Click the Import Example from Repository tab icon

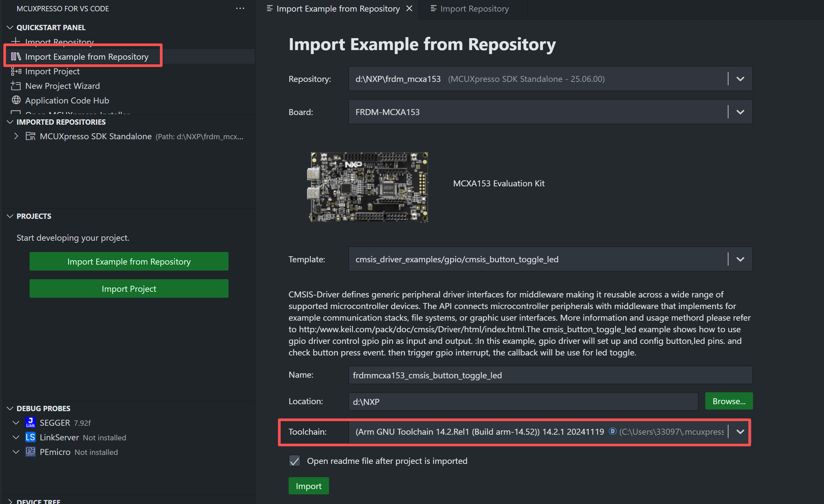(x=270, y=8)
